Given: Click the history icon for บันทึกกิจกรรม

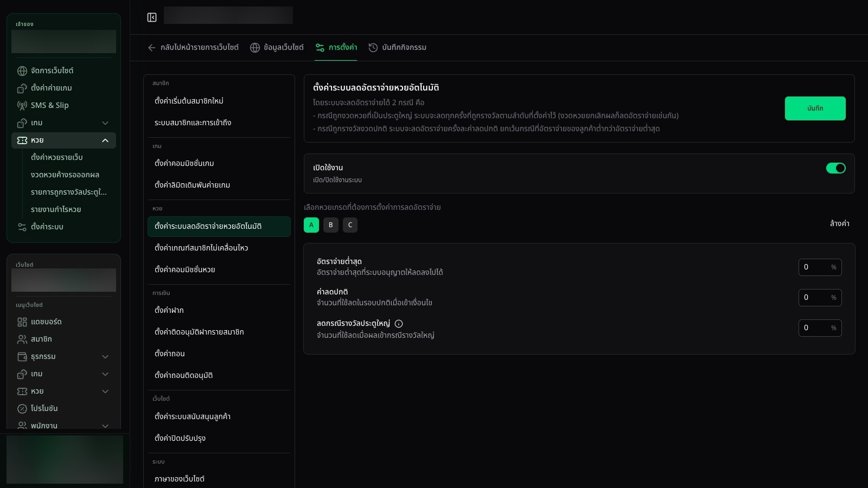Looking at the screenshot, I should (373, 48).
